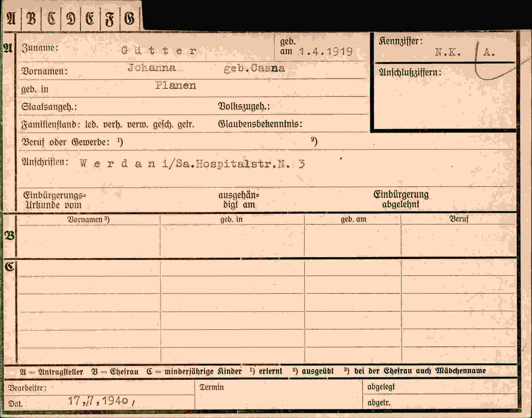Click the legend 'B = Ehefrau'

115,372
